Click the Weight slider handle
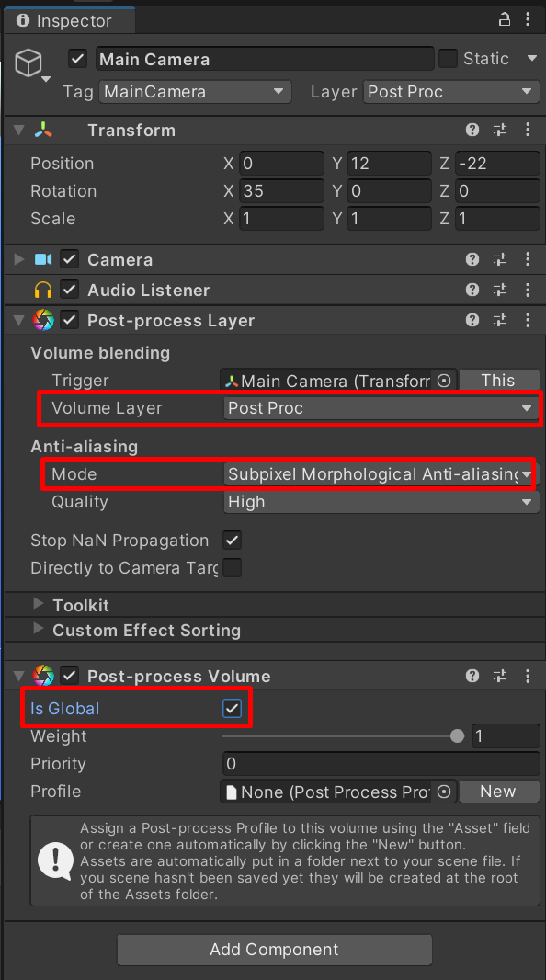The image size is (546, 980). 457,736
